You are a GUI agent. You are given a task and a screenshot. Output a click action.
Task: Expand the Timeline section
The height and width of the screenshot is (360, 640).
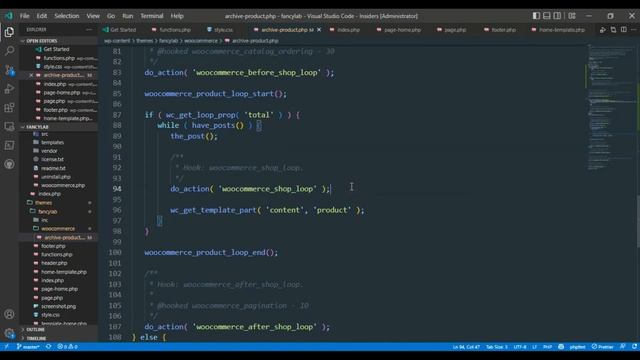coord(58,338)
